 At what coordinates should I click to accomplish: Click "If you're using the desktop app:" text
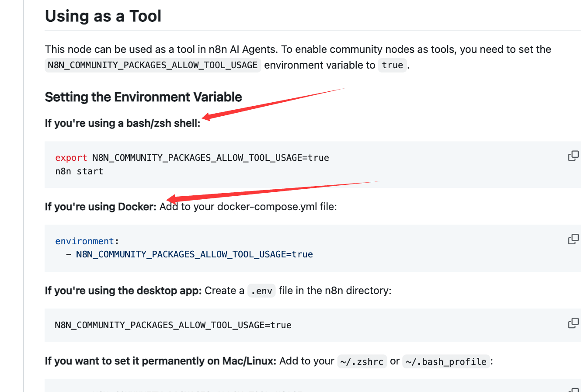(123, 291)
